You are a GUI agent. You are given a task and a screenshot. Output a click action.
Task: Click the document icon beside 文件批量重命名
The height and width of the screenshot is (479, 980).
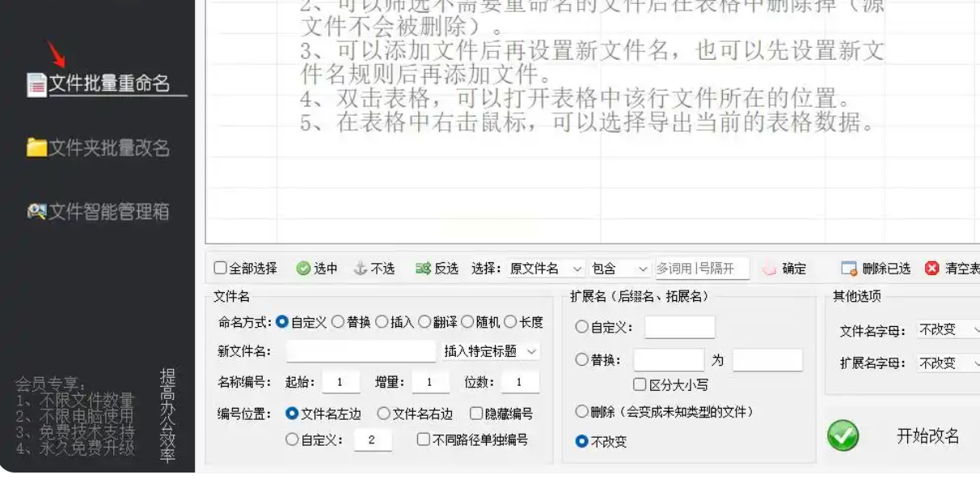(36, 84)
